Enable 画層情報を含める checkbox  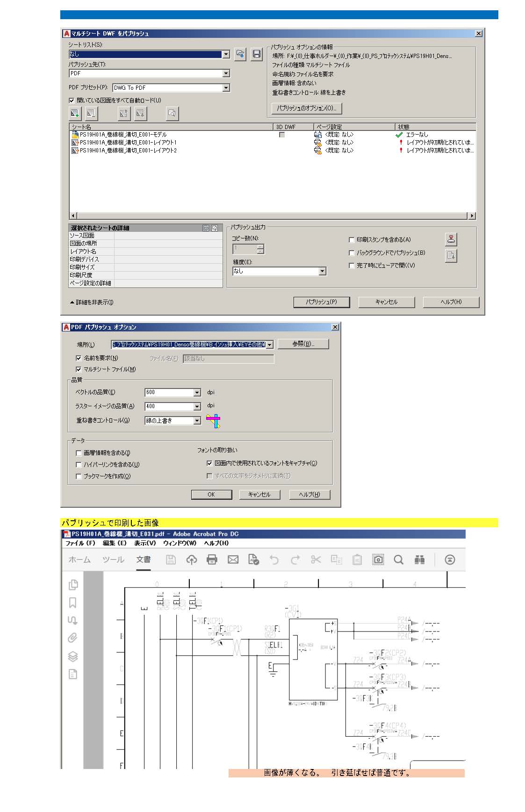(x=79, y=453)
